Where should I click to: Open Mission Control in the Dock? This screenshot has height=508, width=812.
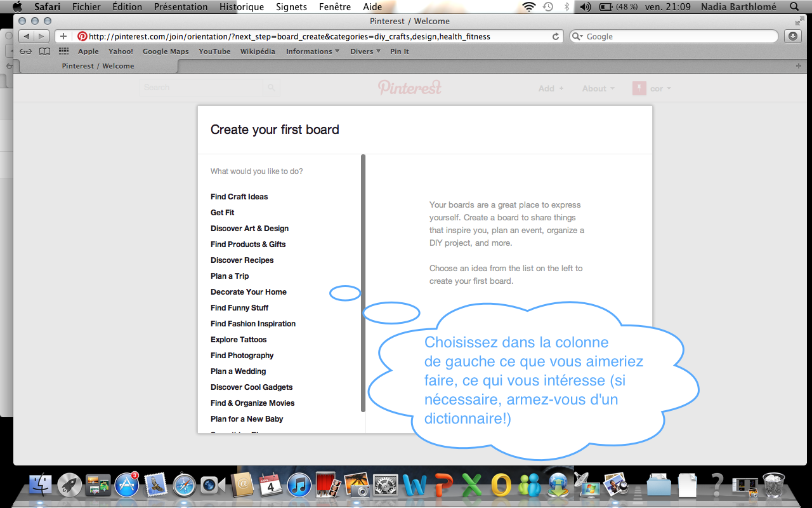98,485
